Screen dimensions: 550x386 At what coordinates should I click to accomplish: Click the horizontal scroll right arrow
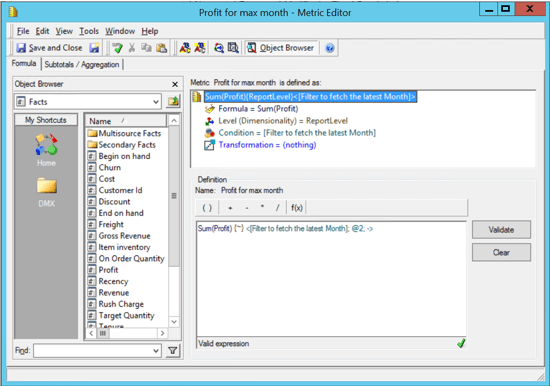pyautogui.click(x=162, y=333)
